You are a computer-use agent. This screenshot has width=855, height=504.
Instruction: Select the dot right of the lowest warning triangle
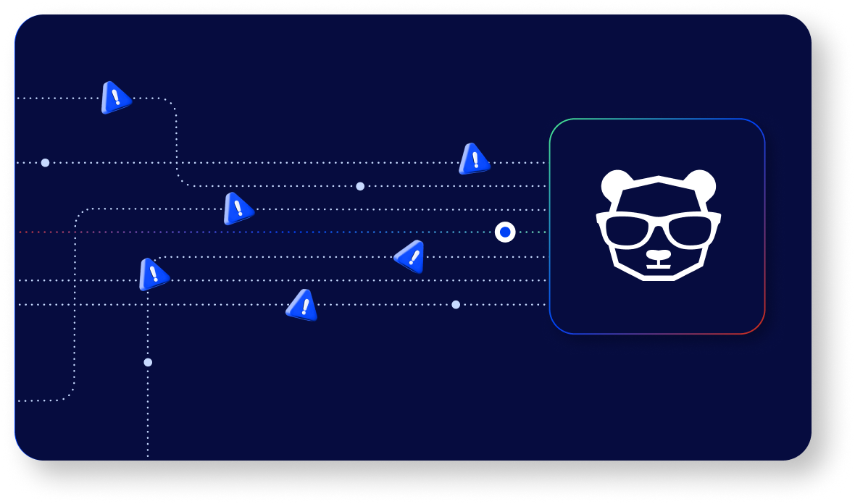tap(456, 305)
